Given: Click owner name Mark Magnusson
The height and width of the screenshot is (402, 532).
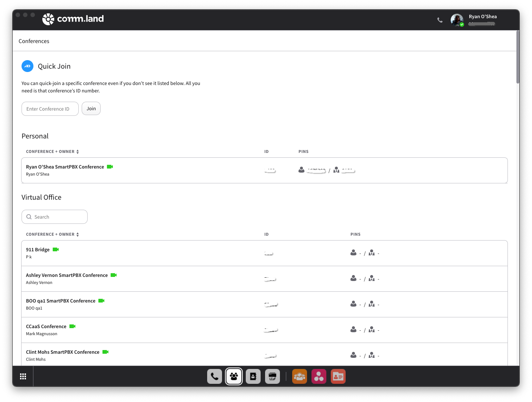Looking at the screenshot, I should [42, 334].
